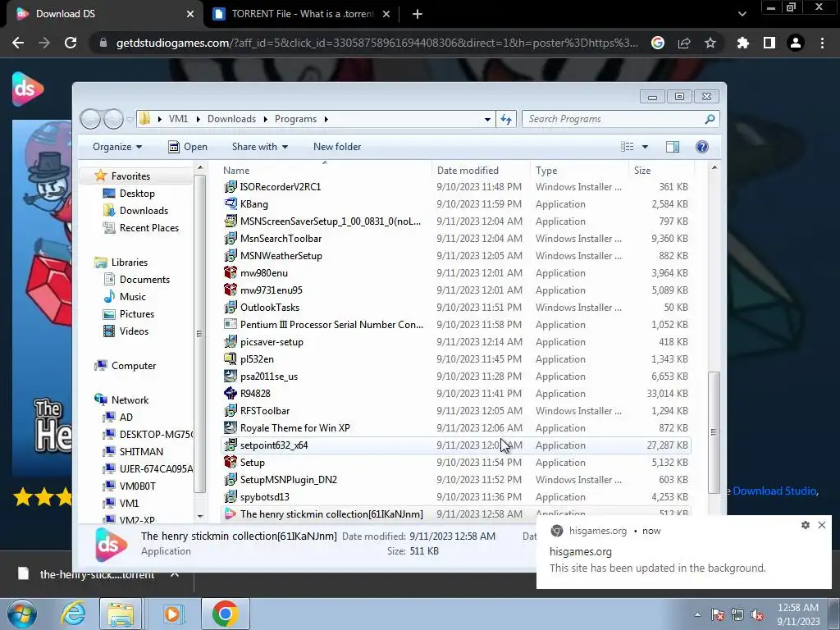Click the taskbar clock
This screenshot has height=630, width=840.
tap(797, 614)
